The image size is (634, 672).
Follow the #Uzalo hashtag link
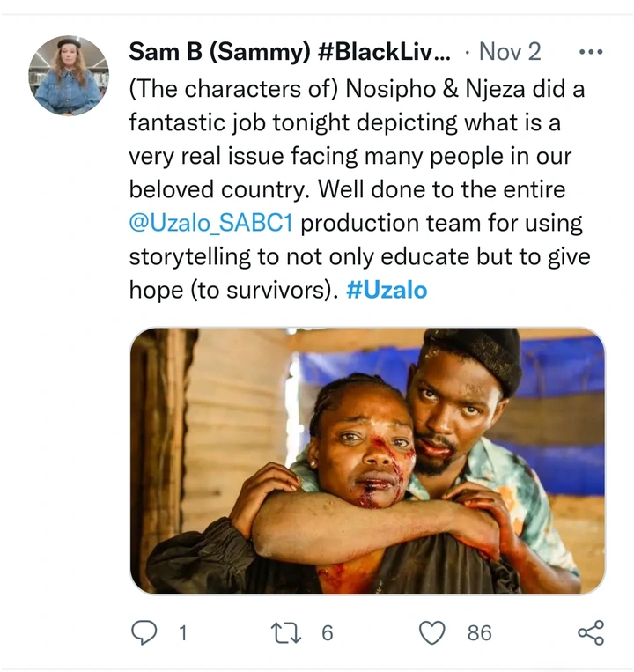click(387, 290)
